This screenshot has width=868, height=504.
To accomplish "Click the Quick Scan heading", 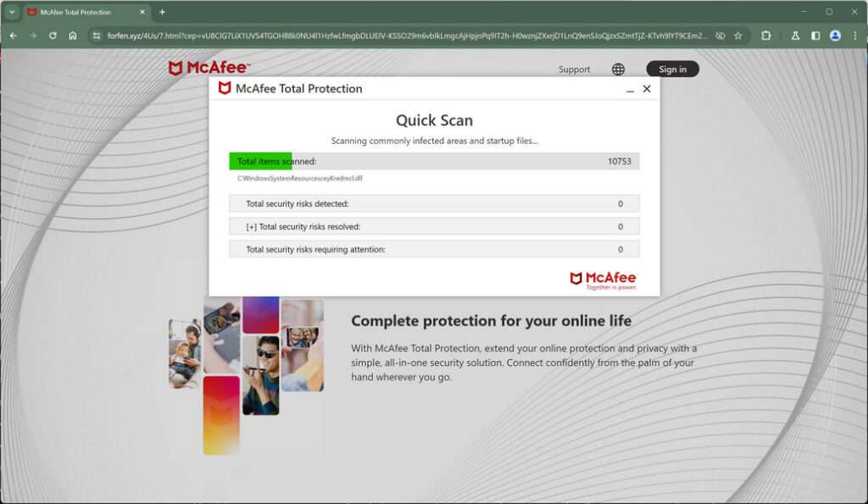I will [435, 120].
